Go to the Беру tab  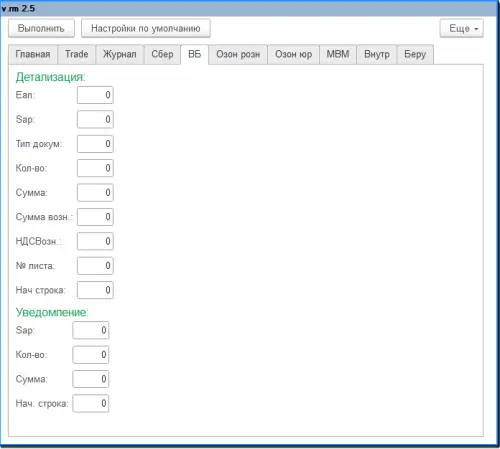click(415, 54)
